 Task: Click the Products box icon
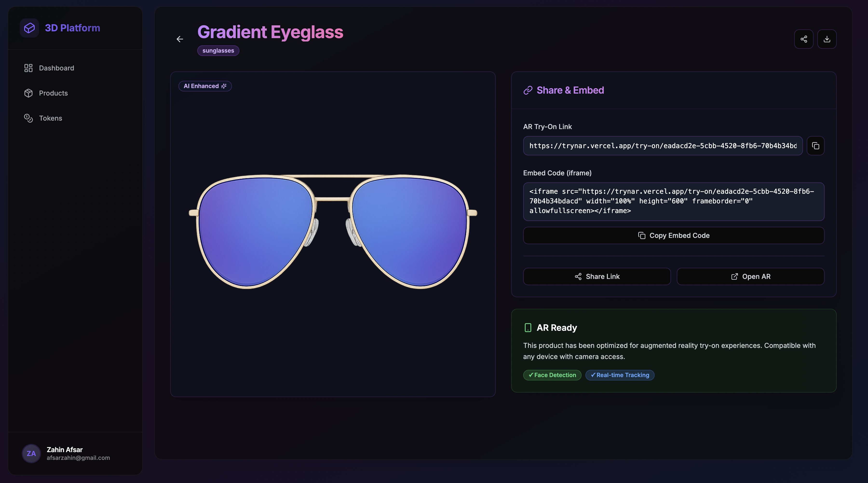point(28,93)
